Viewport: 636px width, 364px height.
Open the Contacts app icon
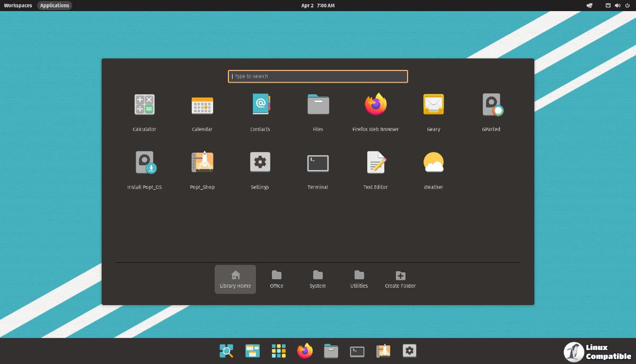[260, 105]
